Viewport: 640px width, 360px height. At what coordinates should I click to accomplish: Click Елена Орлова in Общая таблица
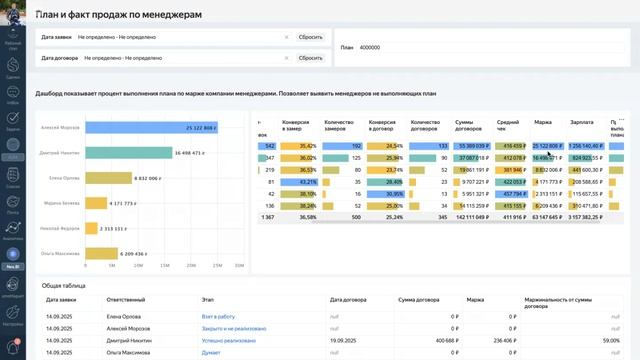pyautogui.click(x=124, y=317)
